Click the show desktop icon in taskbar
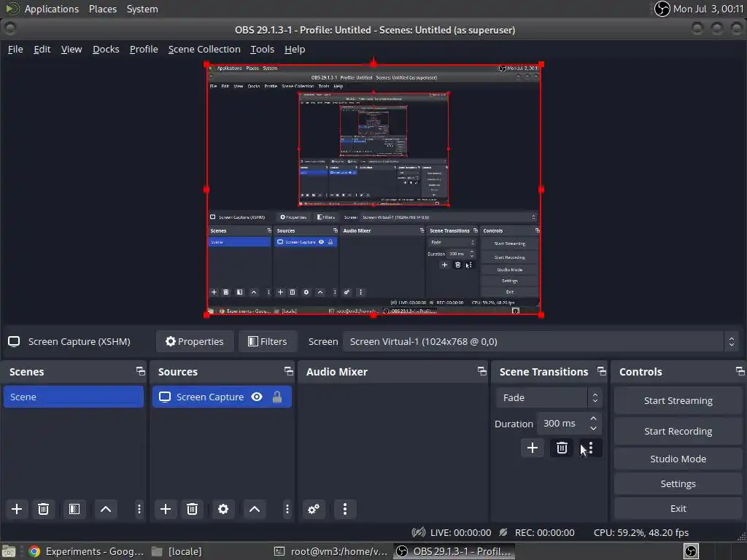Viewport: 747px width, 560px height. (x=9, y=551)
